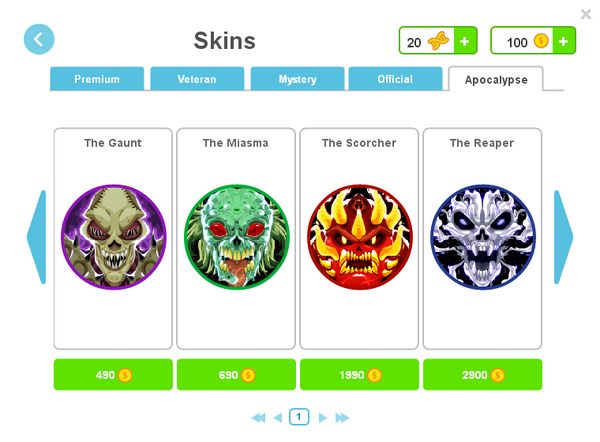This screenshot has width=600, height=442.
Task: Jump to first page with double-left arrows
Action: [x=259, y=418]
